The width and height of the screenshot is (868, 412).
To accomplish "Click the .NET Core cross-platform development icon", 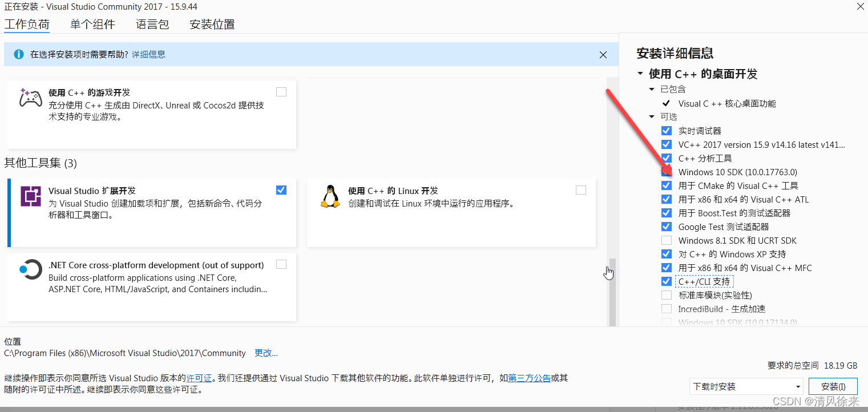I will 31,269.
